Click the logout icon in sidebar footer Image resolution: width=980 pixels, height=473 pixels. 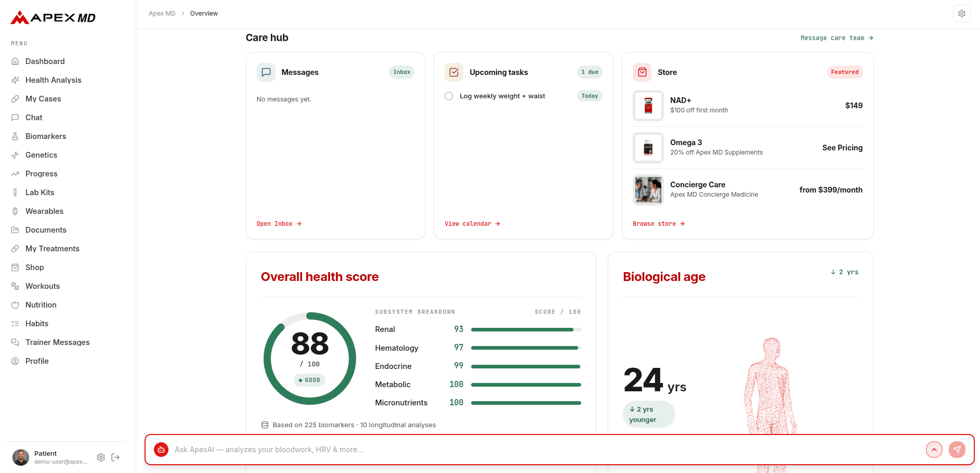(x=116, y=457)
